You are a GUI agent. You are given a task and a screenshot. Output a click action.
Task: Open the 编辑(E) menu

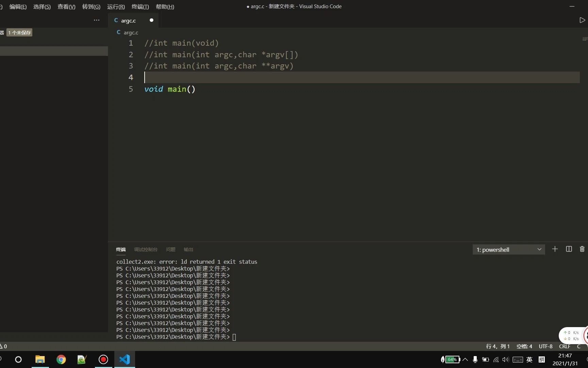tap(18, 6)
